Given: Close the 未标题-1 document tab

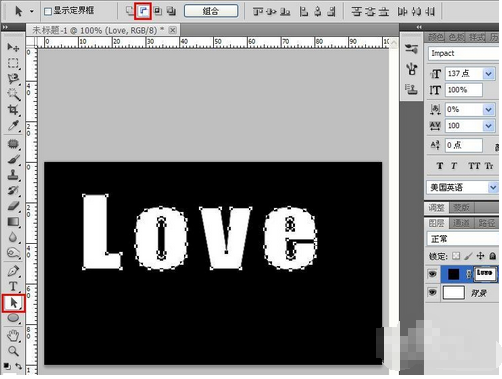Looking at the screenshot, I should click(172, 30).
